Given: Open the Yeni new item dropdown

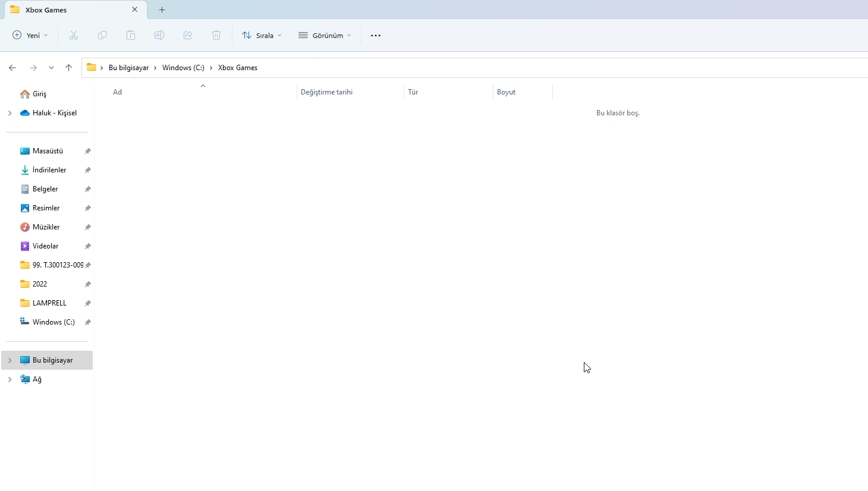Looking at the screenshot, I should [30, 36].
